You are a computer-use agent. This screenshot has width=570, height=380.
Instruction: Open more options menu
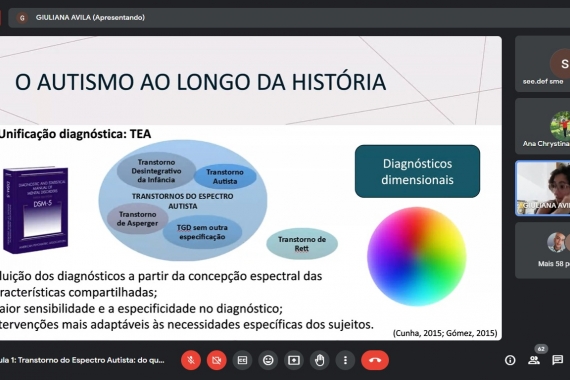pyautogui.click(x=345, y=360)
